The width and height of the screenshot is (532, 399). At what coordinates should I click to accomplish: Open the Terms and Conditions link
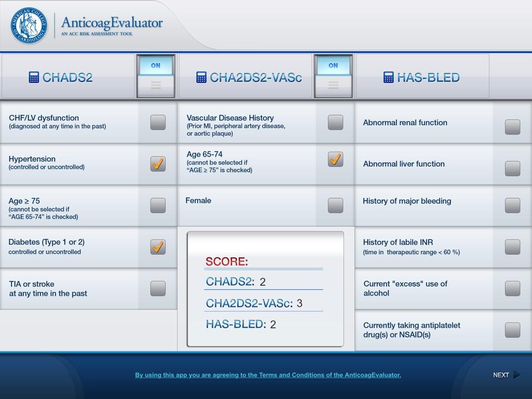click(268, 375)
